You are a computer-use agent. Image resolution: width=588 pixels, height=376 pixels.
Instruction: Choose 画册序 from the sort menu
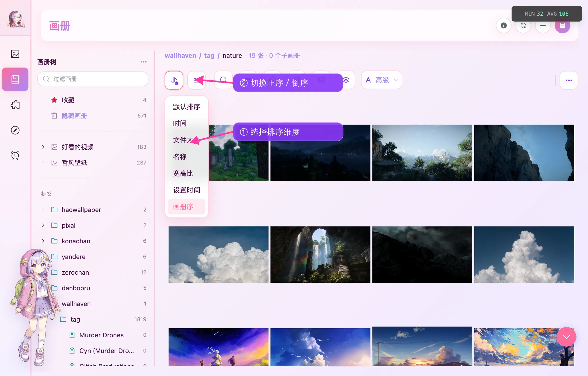tap(187, 207)
